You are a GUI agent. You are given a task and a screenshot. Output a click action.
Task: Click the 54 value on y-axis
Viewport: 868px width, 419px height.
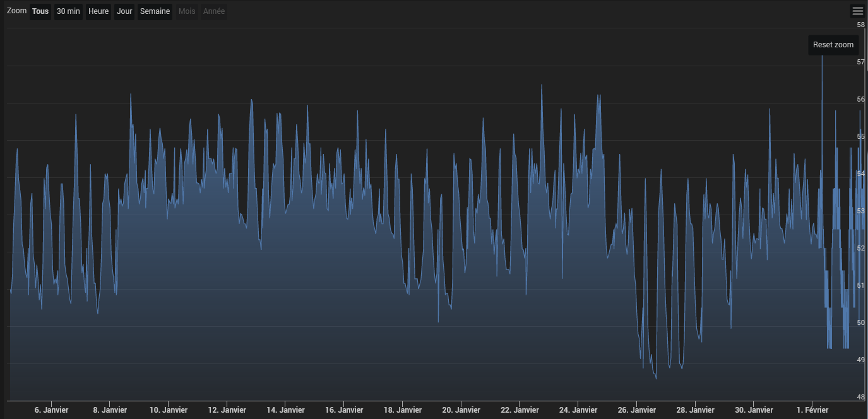tap(860, 174)
